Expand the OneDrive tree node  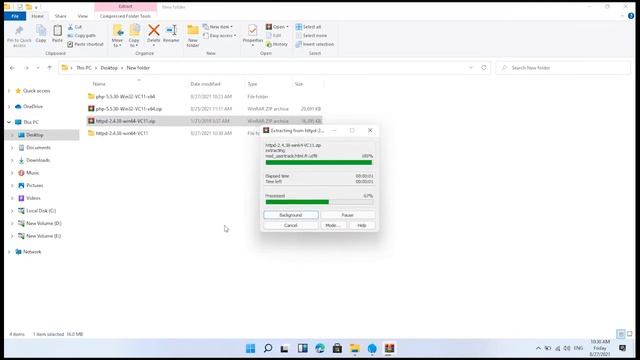(x=9, y=107)
